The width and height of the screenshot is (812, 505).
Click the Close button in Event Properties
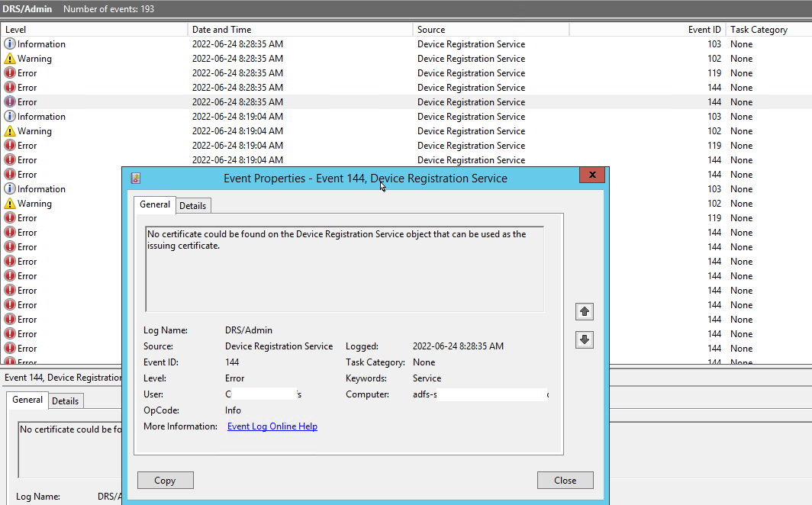tap(565, 480)
